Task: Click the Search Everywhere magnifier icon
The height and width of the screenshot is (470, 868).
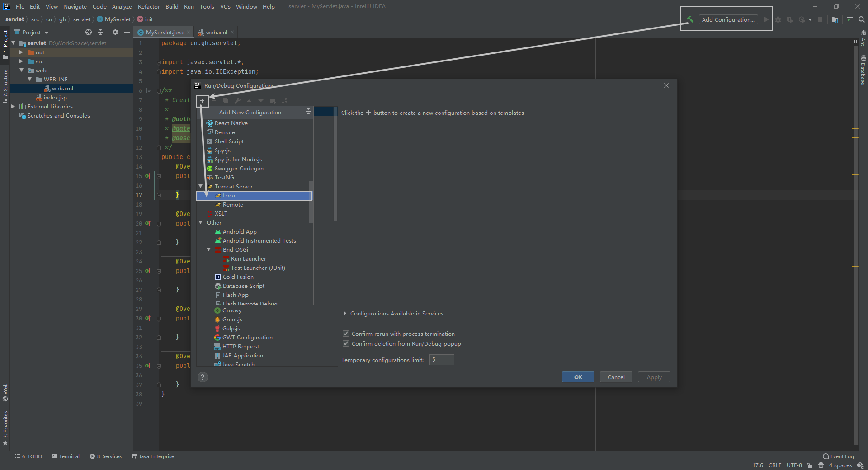Action: pyautogui.click(x=861, y=19)
